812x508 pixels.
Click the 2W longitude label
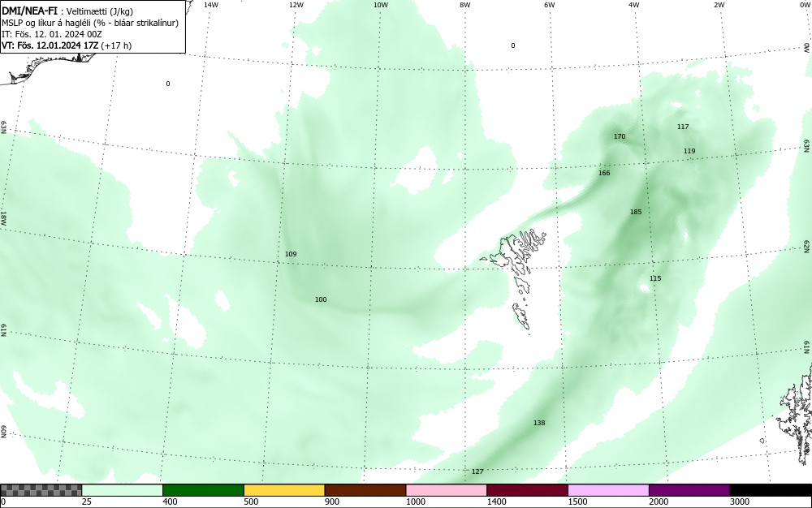[719, 5]
